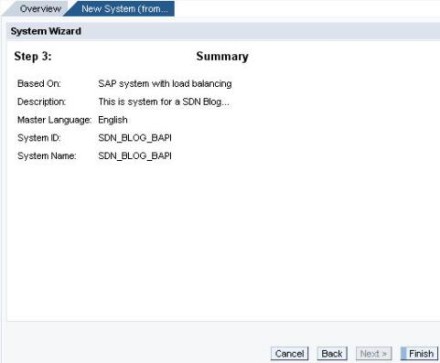Click the English language value
Image resolution: width=440 pixels, height=363 pixels.
pyautogui.click(x=113, y=120)
